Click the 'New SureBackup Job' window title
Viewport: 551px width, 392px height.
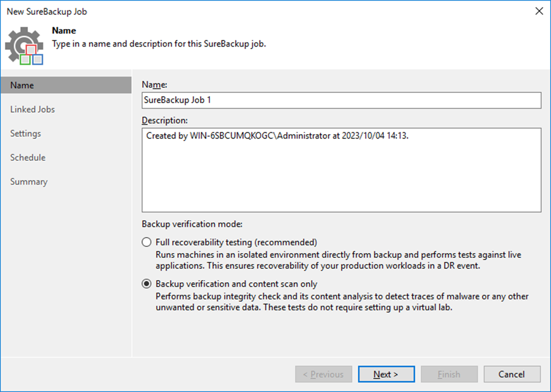pos(47,12)
